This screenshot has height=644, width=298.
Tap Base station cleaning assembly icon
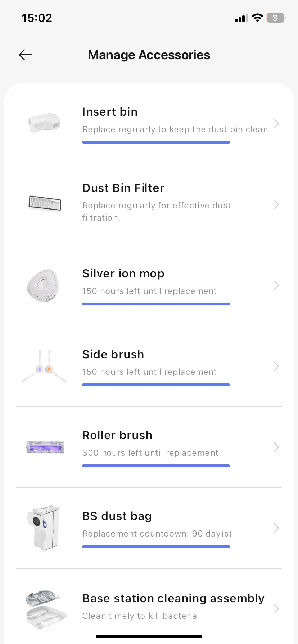[x=46, y=609]
